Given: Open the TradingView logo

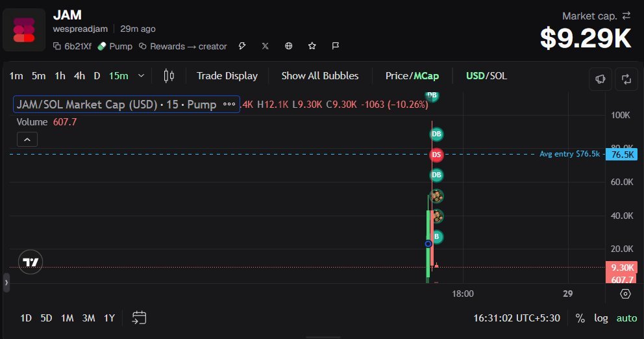Looking at the screenshot, I should (31, 262).
